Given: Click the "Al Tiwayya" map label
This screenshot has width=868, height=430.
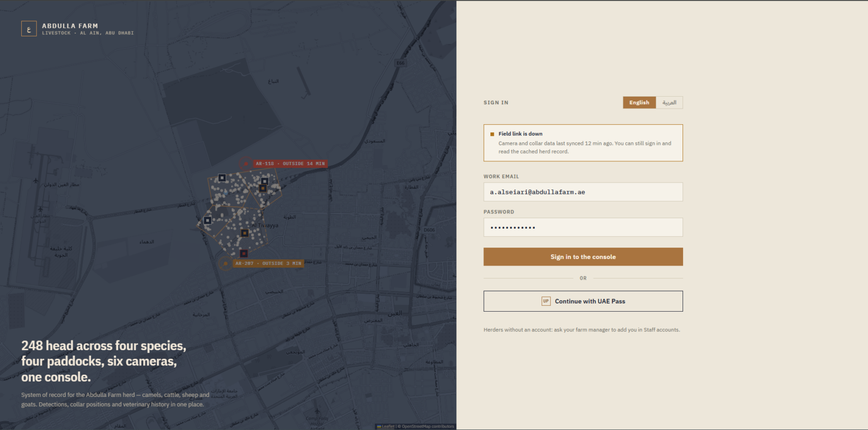Looking at the screenshot, I should pos(265,225).
